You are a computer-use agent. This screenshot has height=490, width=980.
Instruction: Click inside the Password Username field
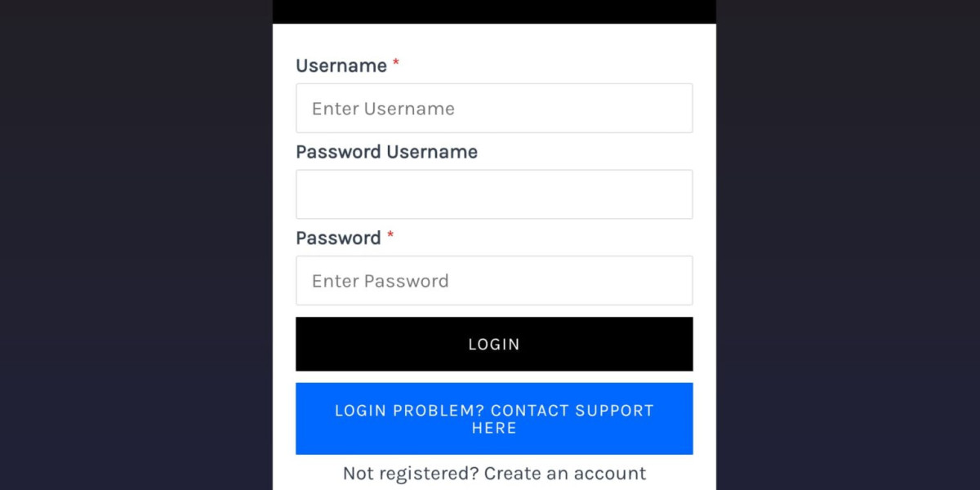pyautogui.click(x=494, y=194)
